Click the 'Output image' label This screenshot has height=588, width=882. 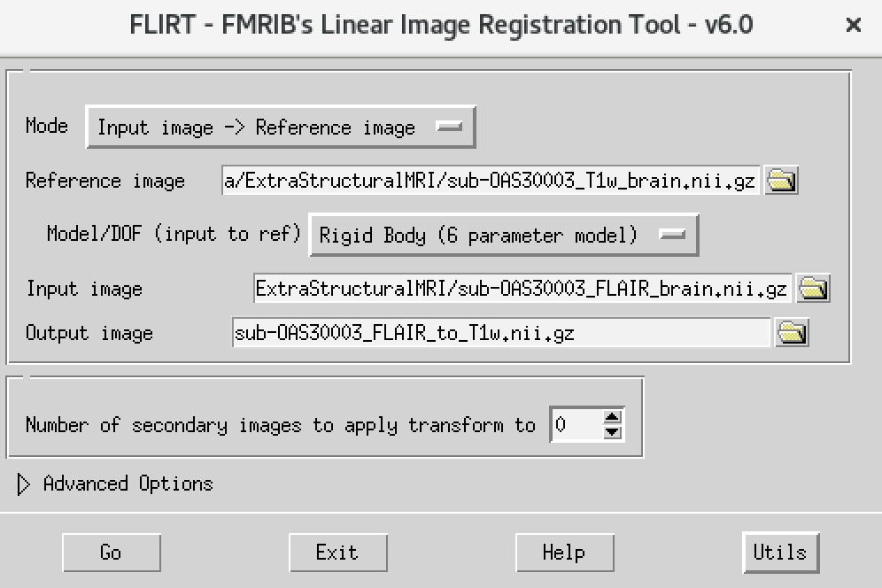coord(89,333)
